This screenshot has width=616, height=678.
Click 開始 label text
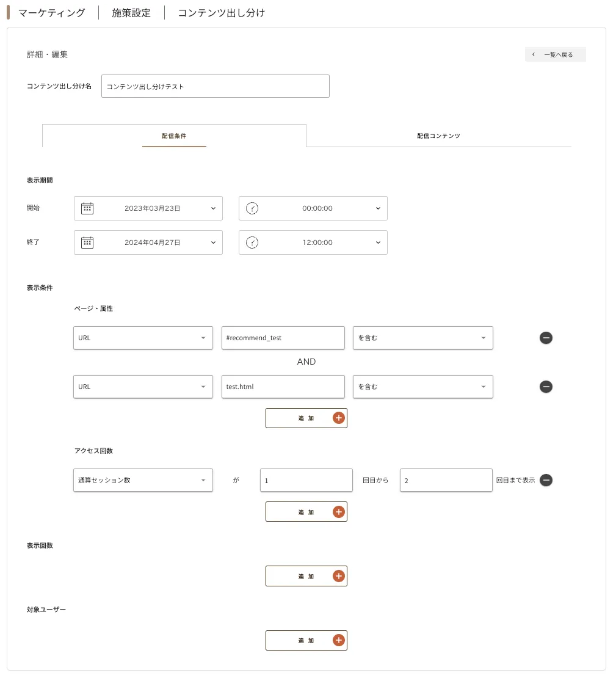34,208
